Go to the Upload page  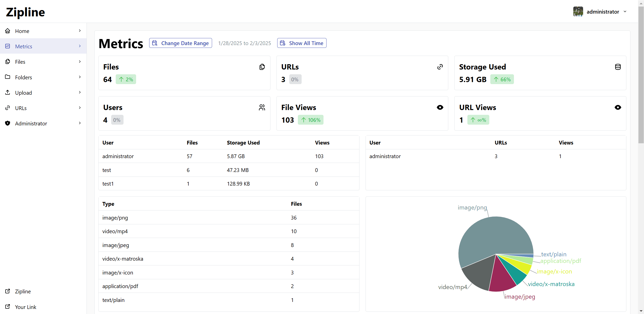click(x=24, y=92)
